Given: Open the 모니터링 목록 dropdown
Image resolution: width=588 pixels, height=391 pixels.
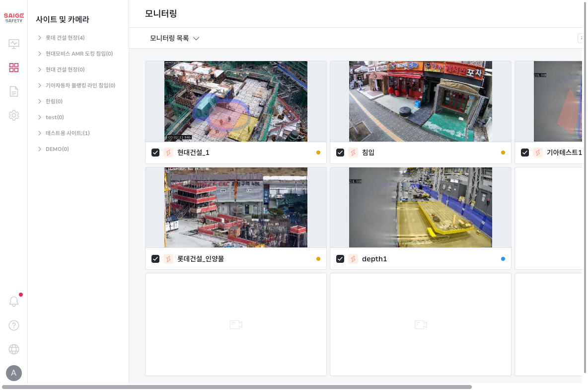Looking at the screenshot, I should point(175,38).
